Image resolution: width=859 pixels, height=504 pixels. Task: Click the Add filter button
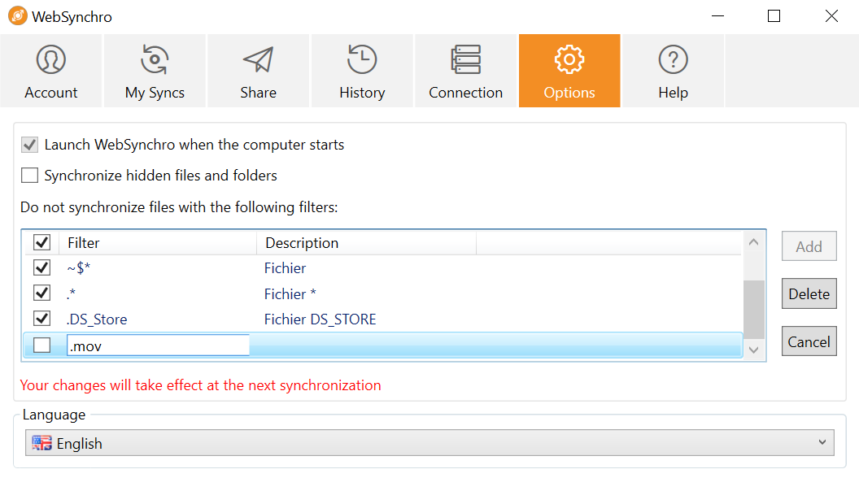809,246
